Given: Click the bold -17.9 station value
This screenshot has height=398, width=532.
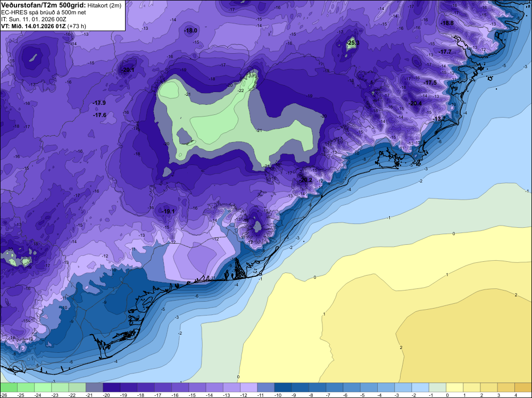Looking at the screenshot, I should coord(99,103).
